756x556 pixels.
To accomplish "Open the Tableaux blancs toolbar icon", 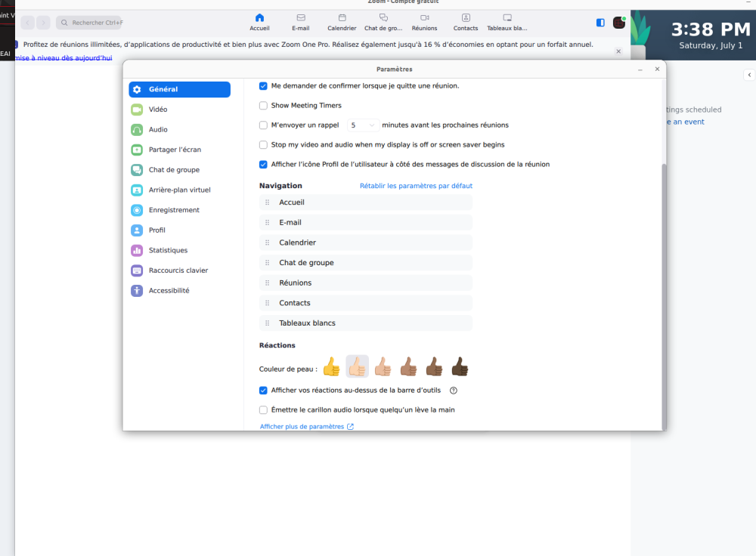I will (x=507, y=22).
